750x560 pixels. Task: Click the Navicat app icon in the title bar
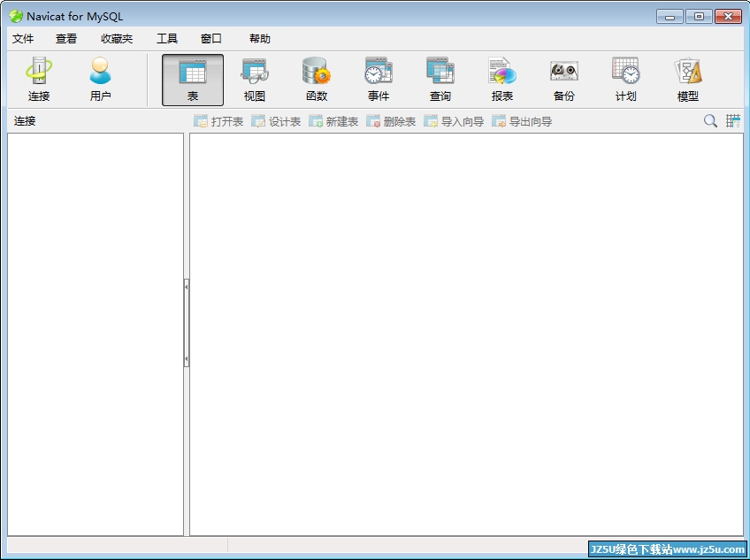pyautogui.click(x=16, y=16)
